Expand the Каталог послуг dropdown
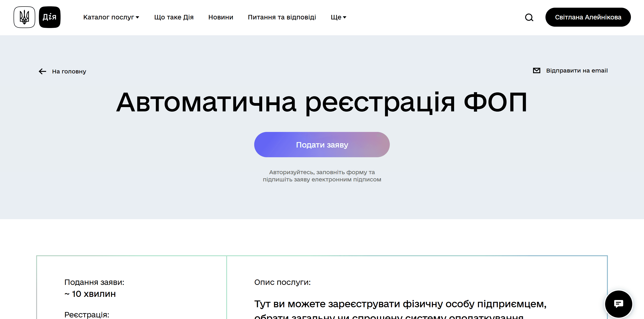 coord(111,17)
